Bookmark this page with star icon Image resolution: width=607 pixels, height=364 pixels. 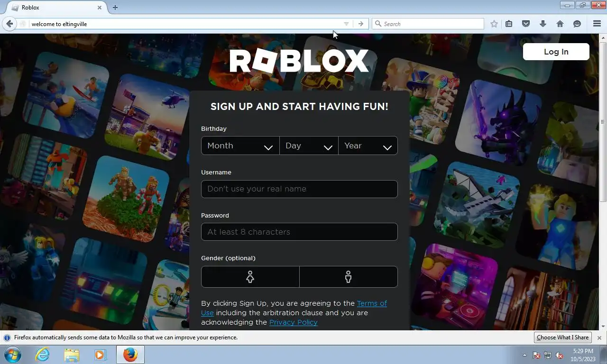click(494, 24)
